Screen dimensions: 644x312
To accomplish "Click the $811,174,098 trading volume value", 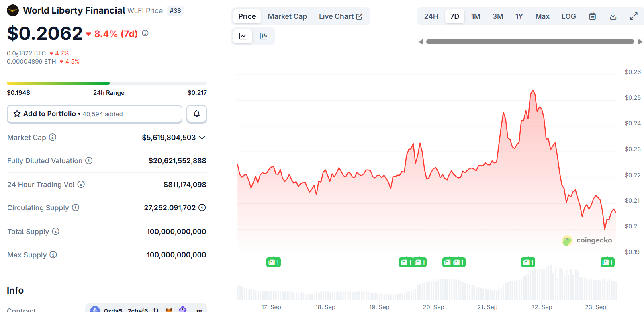I will [x=185, y=185].
